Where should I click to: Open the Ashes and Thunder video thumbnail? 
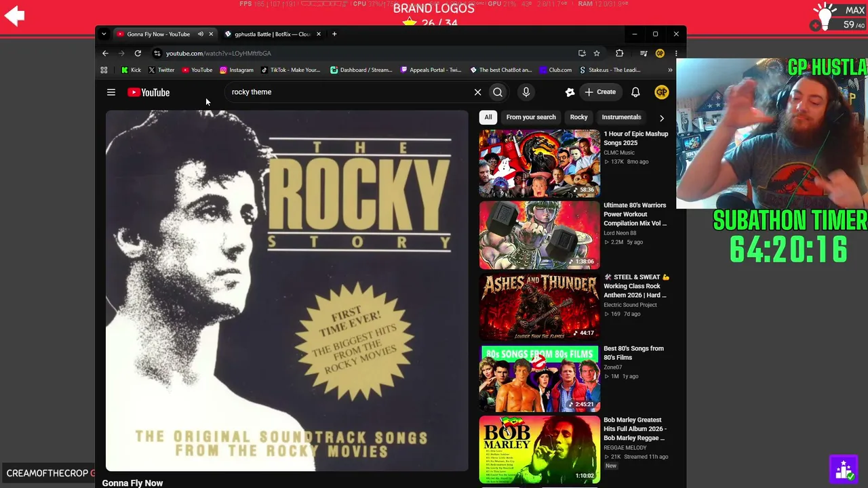(x=540, y=306)
